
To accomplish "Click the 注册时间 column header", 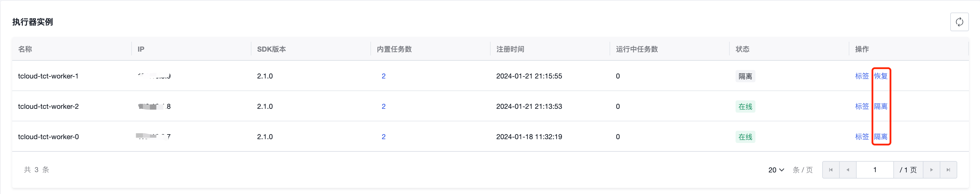I will (x=510, y=49).
